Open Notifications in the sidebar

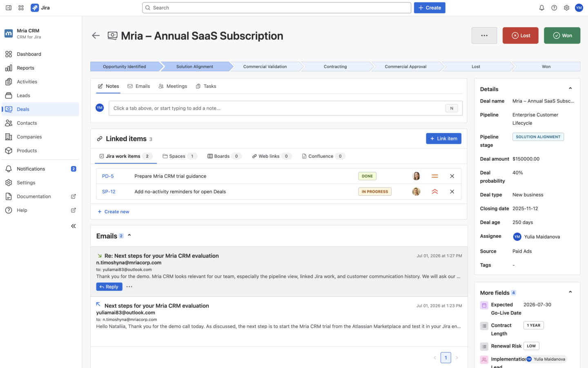[40, 169]
